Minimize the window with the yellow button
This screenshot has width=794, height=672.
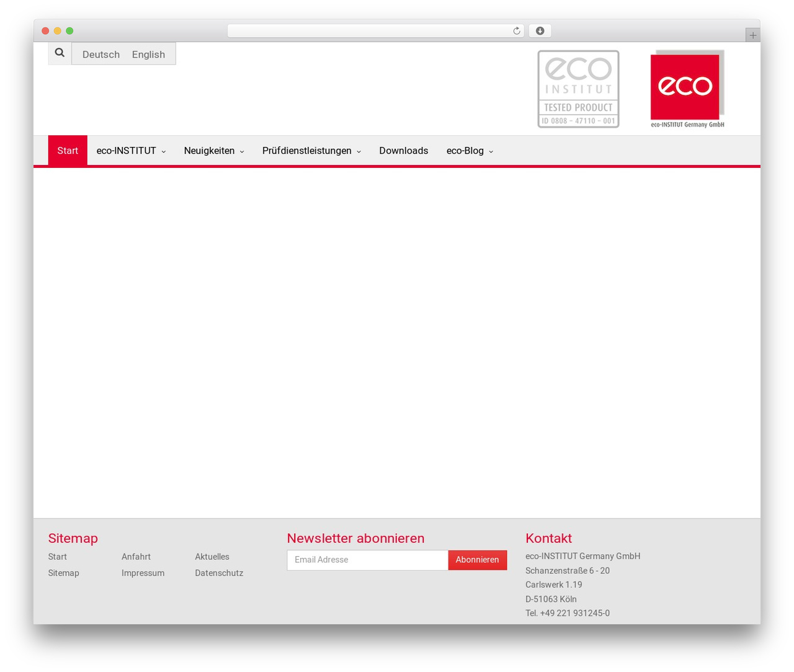(x=57, y=31)
